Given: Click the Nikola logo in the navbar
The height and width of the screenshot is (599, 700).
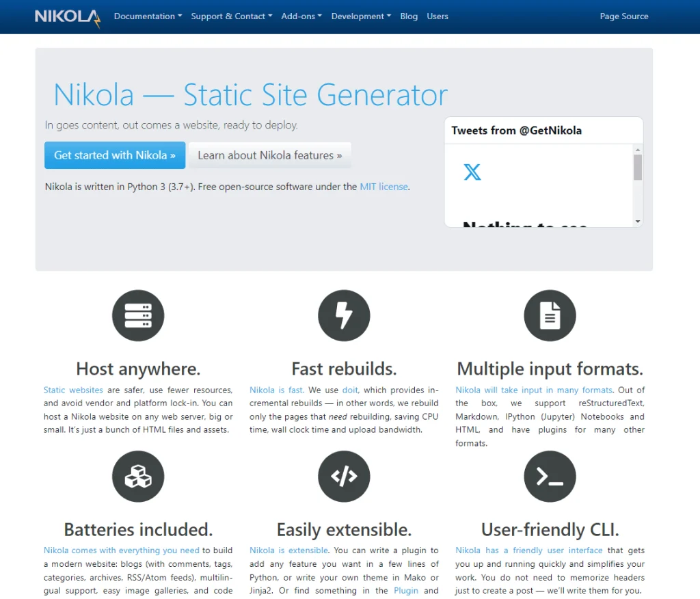Looking at the screenshot, I should click(x=68, y=18).
